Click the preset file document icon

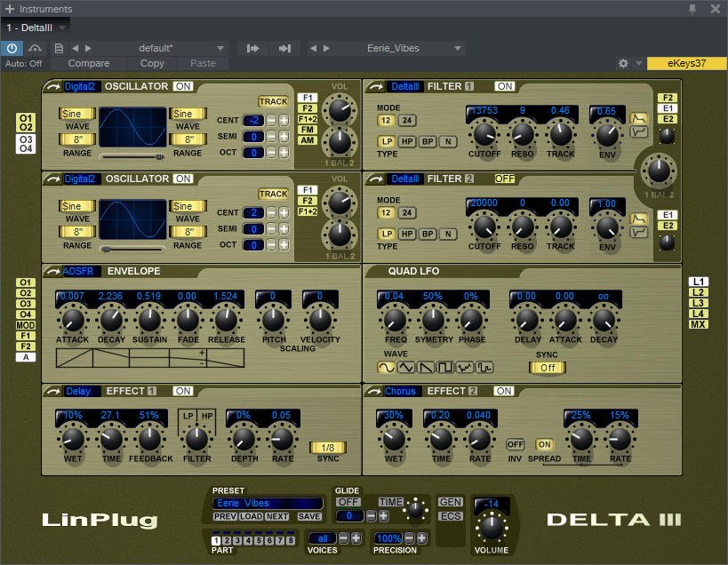(x=59, y=48)
